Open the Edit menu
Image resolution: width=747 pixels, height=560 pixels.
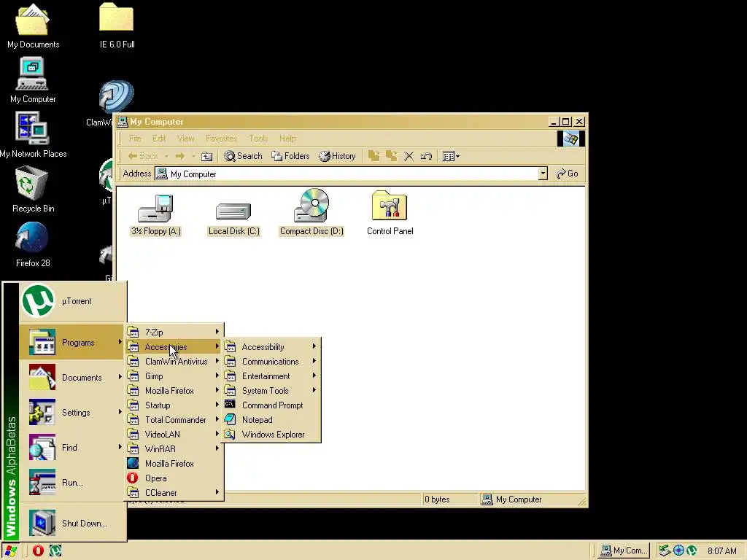[x=159, y=139]
